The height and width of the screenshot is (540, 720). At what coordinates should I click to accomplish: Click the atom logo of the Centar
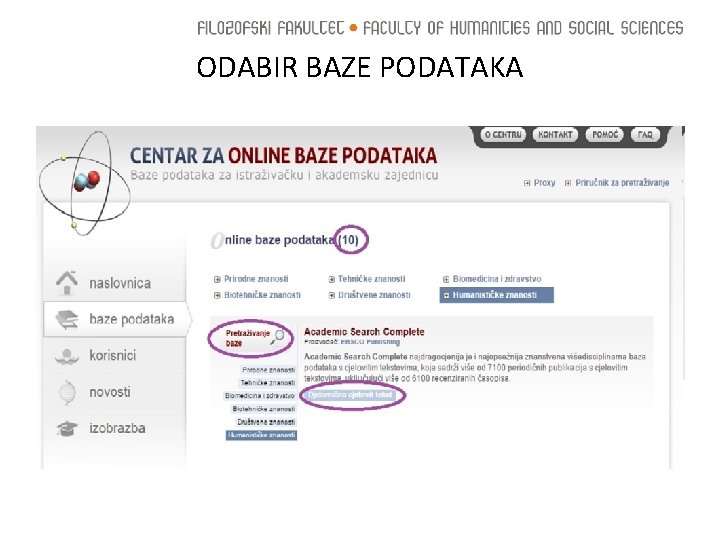tap(85, 183)
